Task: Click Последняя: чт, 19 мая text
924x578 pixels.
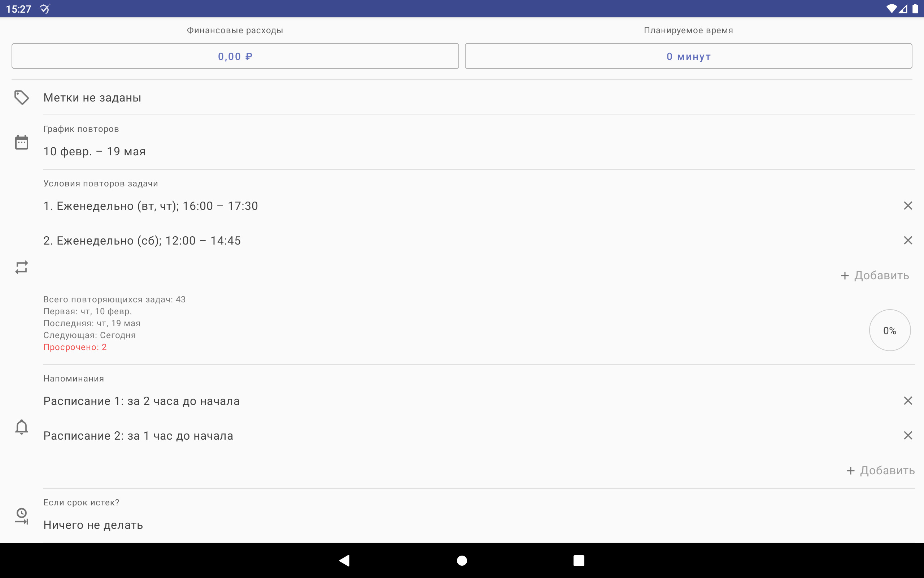Action: tap(92, 323)
